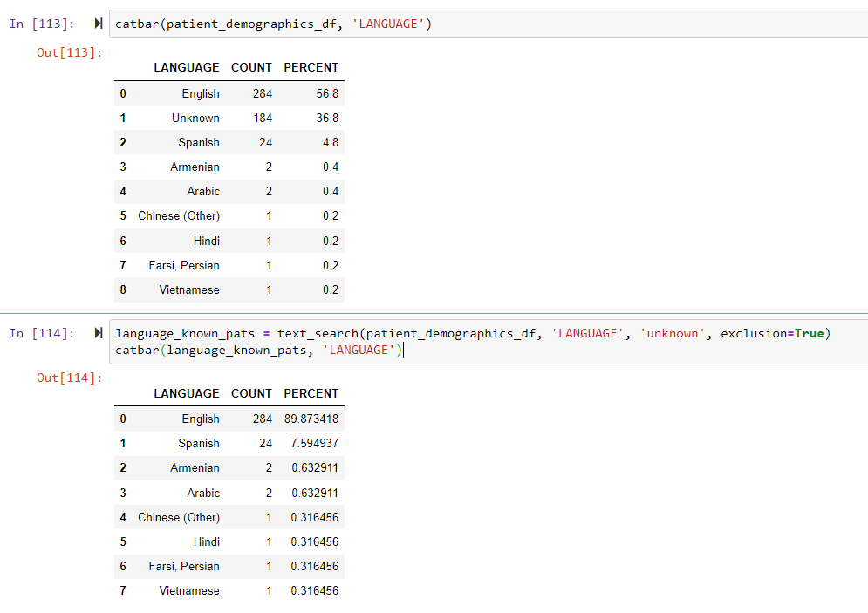
Task: Select the Armenian language entry in second table
Action: pos(195,467)
